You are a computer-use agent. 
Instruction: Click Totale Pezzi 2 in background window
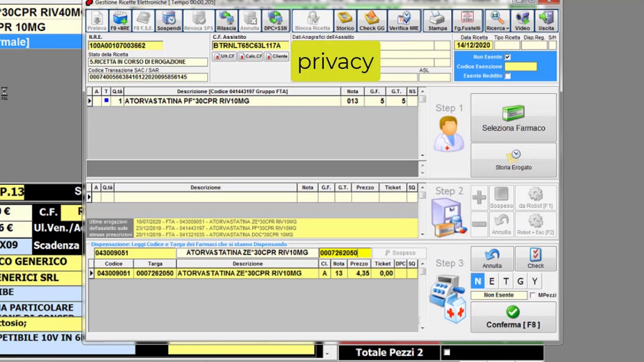pos(389,352)
